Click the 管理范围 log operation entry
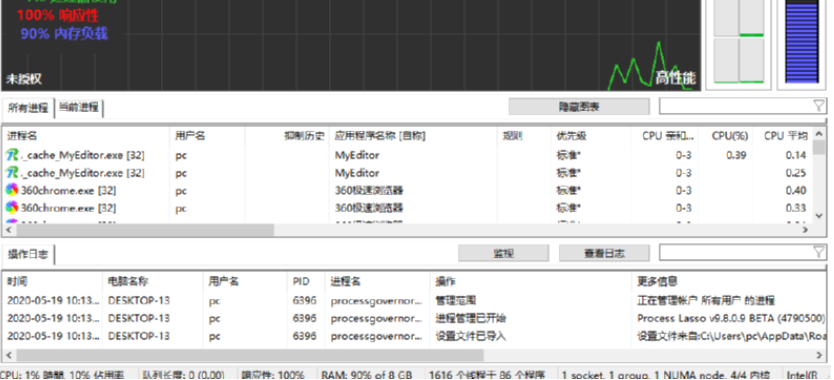Image resolution: width=834 pixels, height=380 pixels. point(456,301)
